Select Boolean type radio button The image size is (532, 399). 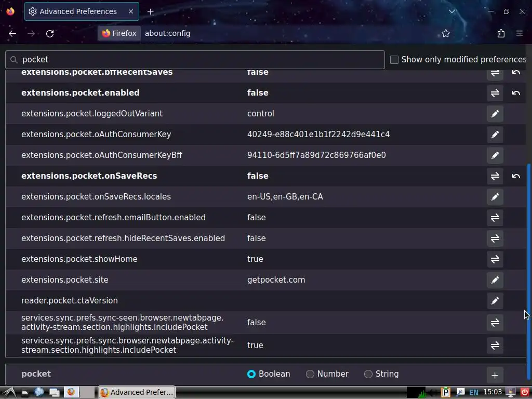[x=251, y=374]
